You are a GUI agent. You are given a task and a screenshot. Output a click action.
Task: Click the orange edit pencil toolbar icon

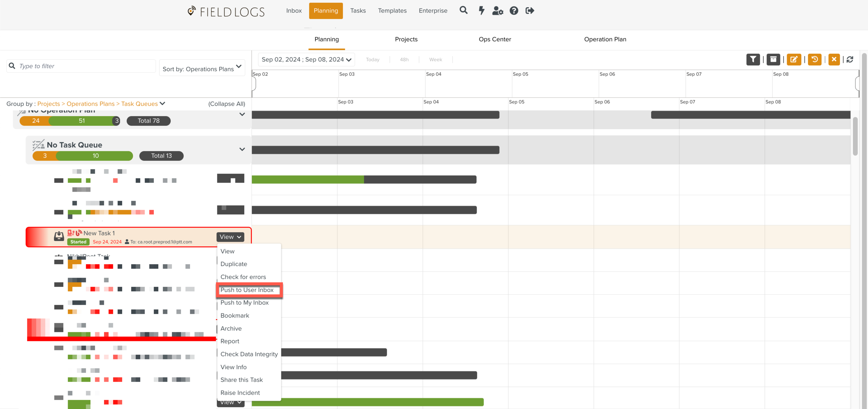(x=794, y=59)
